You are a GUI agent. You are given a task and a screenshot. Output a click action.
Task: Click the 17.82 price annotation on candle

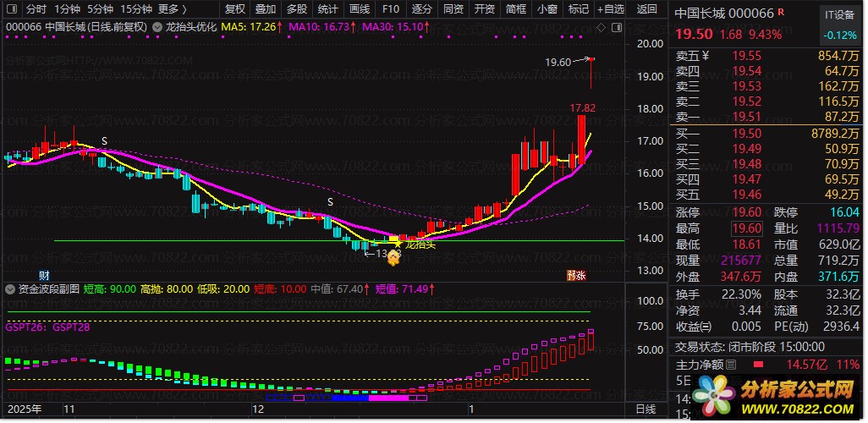(x=582, y=108)
